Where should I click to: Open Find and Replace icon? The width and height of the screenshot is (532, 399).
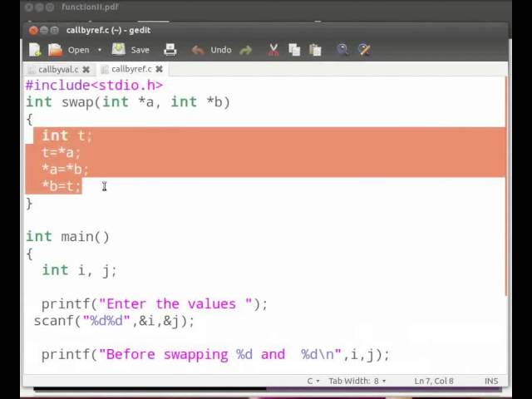364,50
